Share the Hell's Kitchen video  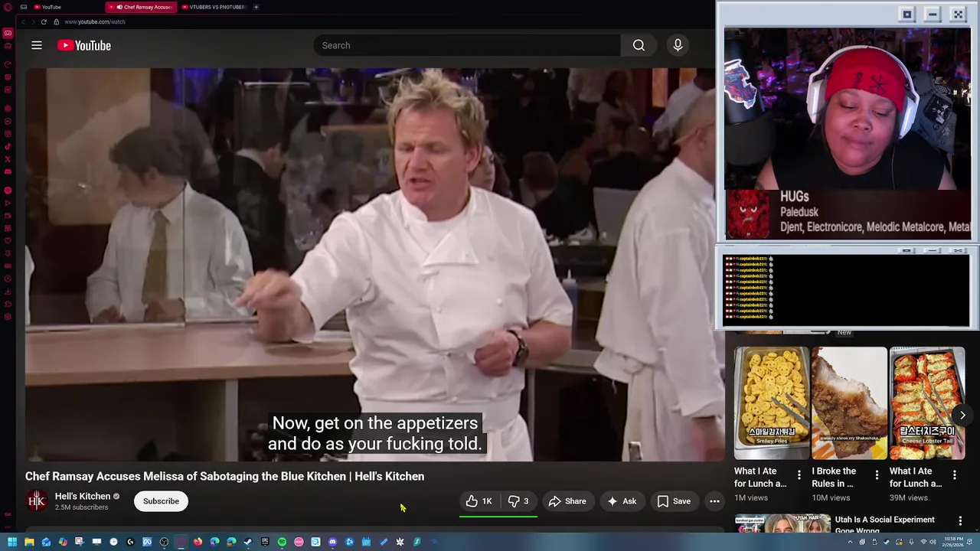567,501
